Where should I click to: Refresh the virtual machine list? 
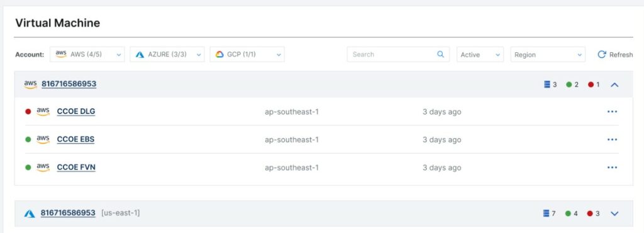tap(615, 55)
